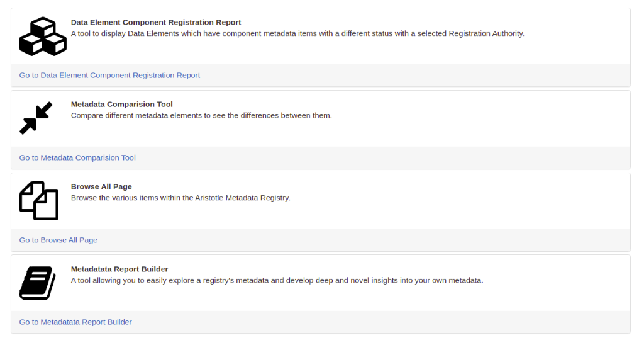Click the Compare different metadata elements description

[x=201, y=116]
